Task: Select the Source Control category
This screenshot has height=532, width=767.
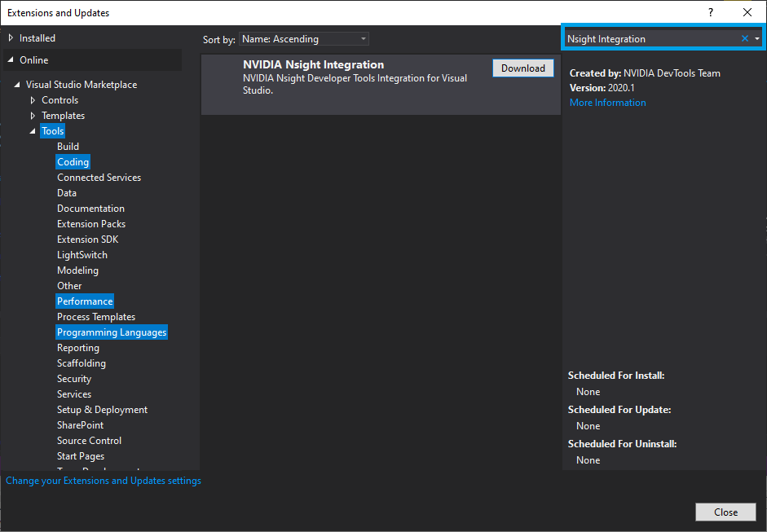Action: (x=89, y=441)
